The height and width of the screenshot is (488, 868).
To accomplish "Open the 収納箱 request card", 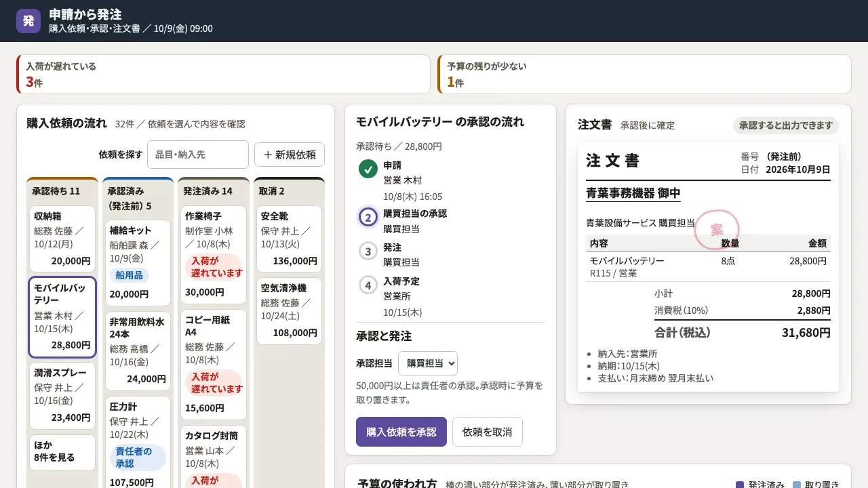I will click(62, 238).
